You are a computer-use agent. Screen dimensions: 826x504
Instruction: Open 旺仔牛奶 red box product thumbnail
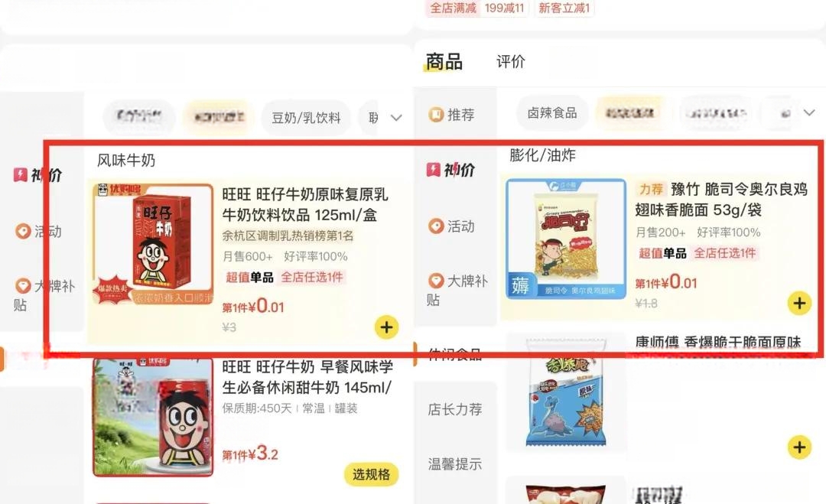pyautogui.click(x=153, y=245)
